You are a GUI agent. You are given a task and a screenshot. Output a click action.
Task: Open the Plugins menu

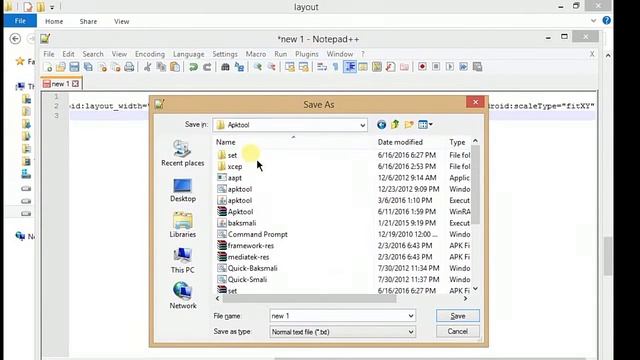[x=307, y=54]
